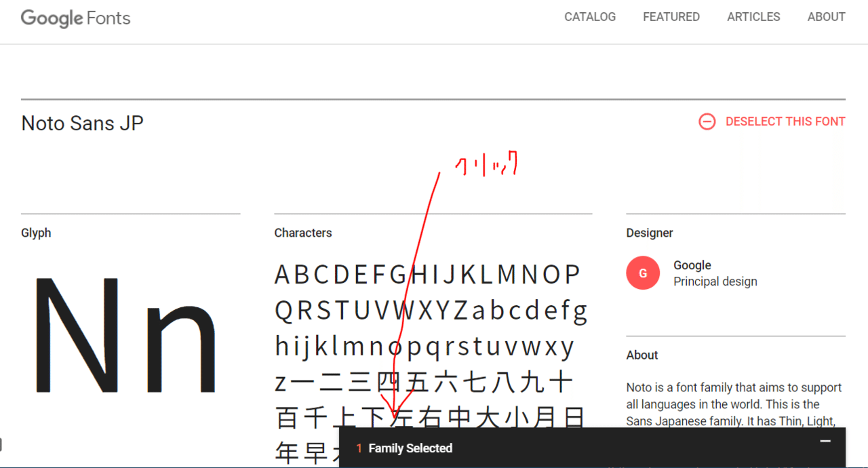This screenshot has height=468, width=868.
Task: Click the Noto Sans JP font title
Action: click(x=83, y=123)
